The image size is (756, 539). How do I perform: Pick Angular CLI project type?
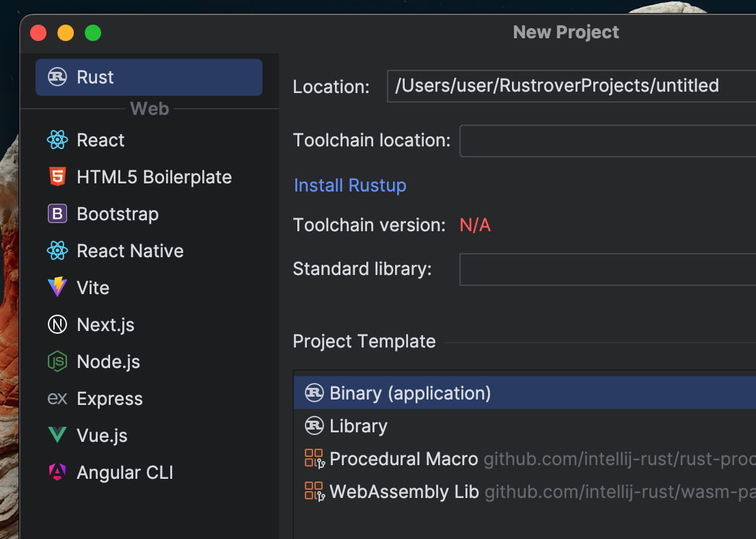[x=149, y=473]
